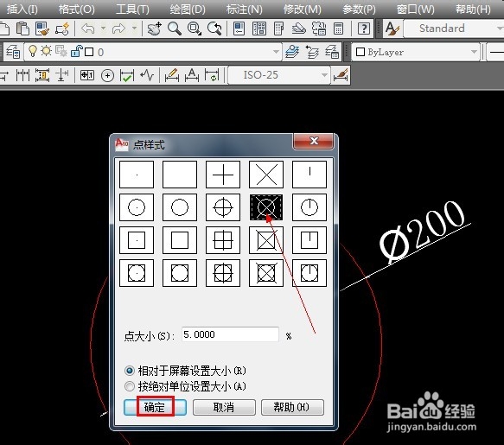
Task: Click the Dimension Text Edit icon
Action: (192, 75)
